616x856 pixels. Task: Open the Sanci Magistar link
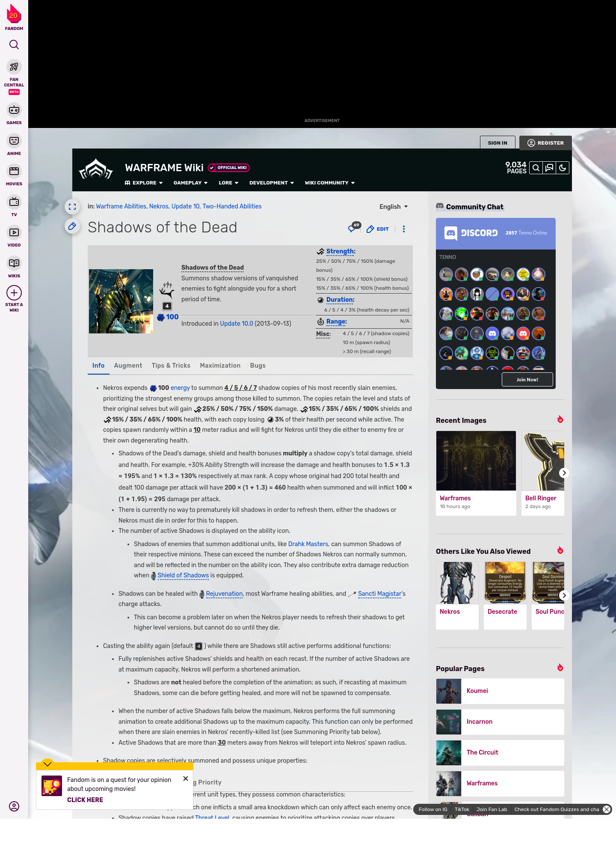coord(379,594)
